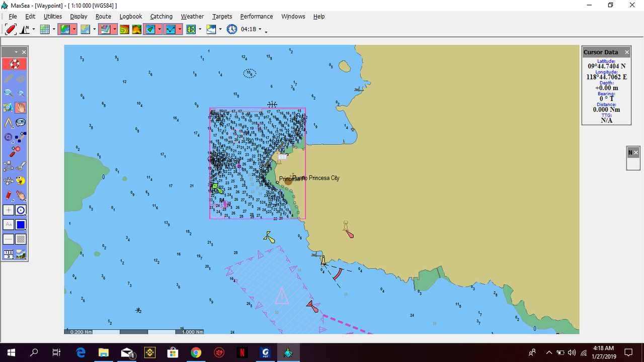644x362 pixels.
Task: Open the blue color swatch picker
Action: click(x=21, y=224)
